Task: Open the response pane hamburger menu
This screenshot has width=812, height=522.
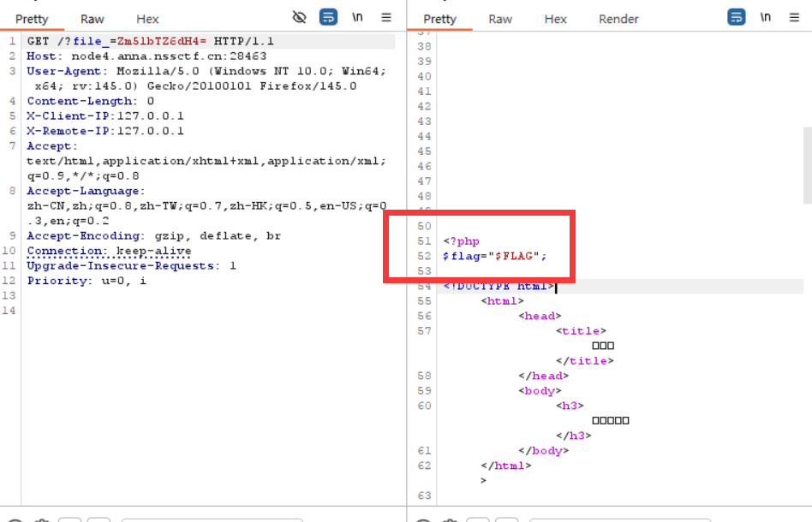Action: point(794,17)
